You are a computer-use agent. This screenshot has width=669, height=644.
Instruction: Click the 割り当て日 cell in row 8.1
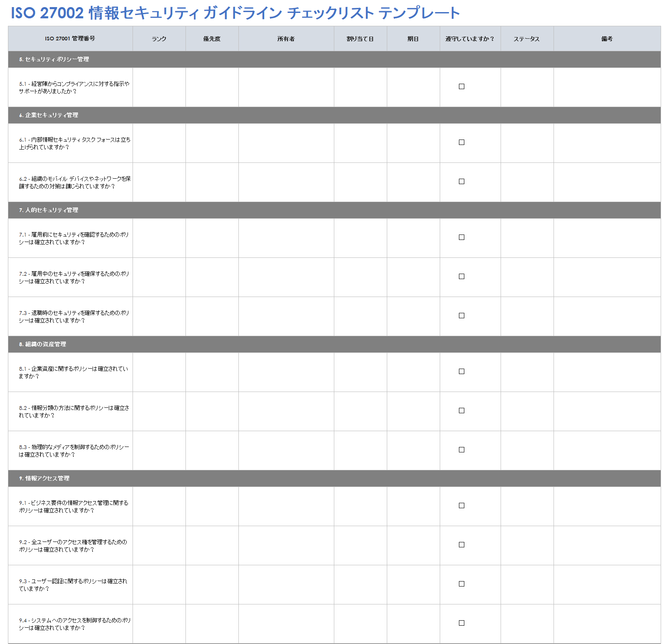click(361, 372)
